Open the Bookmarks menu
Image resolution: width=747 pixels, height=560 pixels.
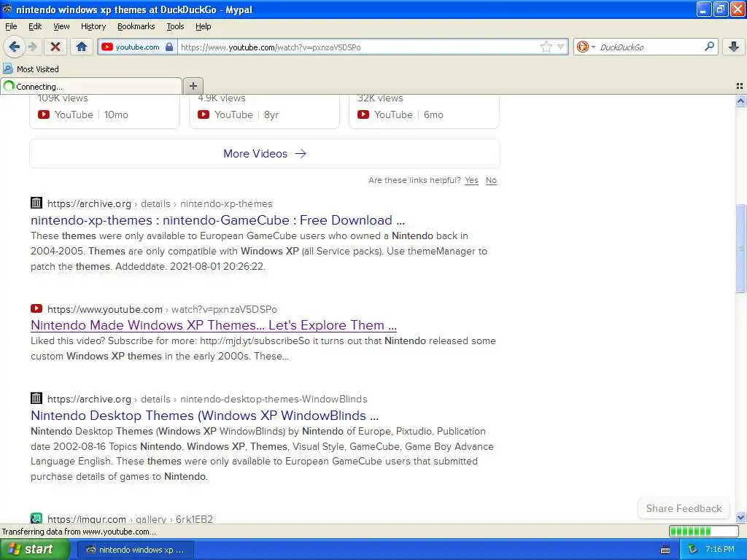[x=136, y=26]
